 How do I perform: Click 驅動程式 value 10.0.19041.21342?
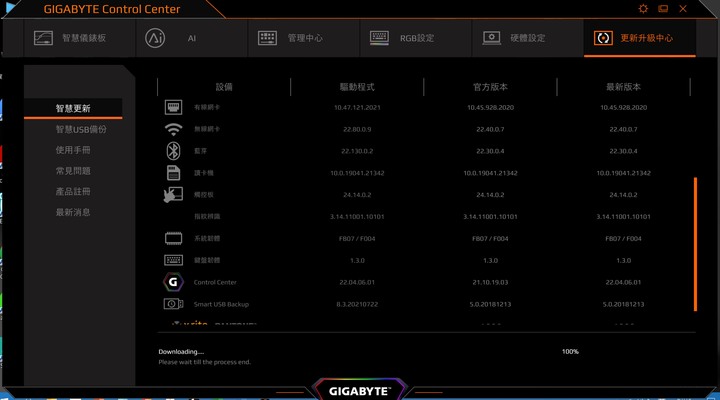click(357, 173)
